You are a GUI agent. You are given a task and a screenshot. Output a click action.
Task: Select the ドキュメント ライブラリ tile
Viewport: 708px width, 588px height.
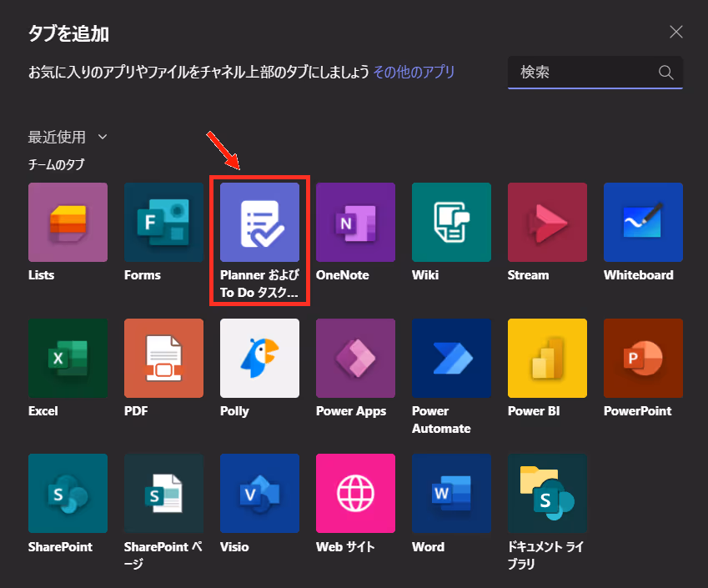547,493
